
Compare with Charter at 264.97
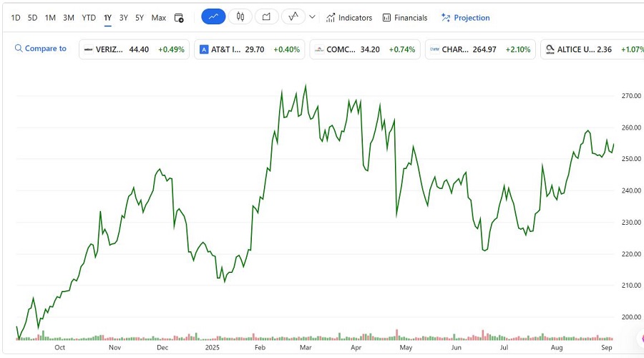[x=480, y=49]
